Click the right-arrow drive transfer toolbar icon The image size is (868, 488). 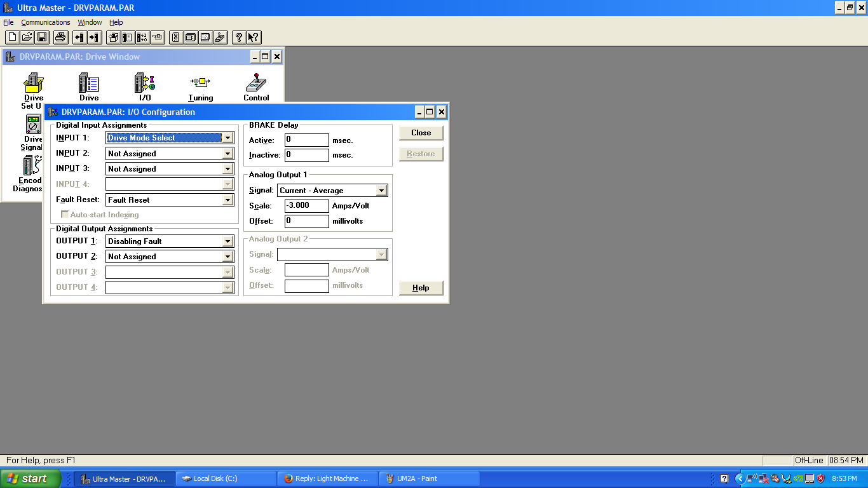94,37
